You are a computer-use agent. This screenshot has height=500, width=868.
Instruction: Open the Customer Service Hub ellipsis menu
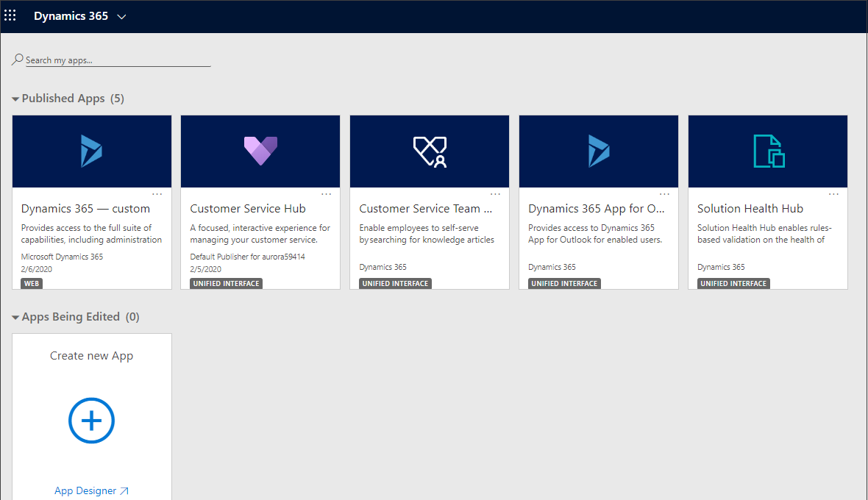coord(327,194)
